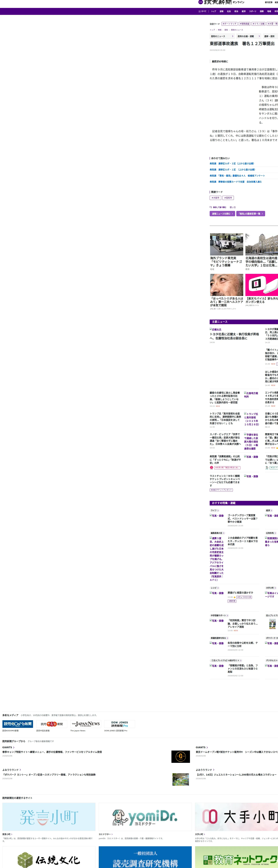
Task: Expand the 衆議院選挙を知る category chip
Action: tap(220, 638)
